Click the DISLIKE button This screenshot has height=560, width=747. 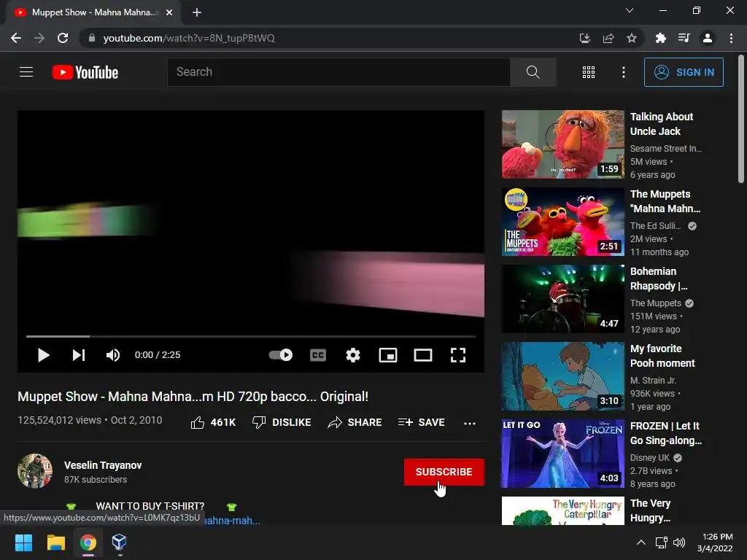click(x=282, y=422)
